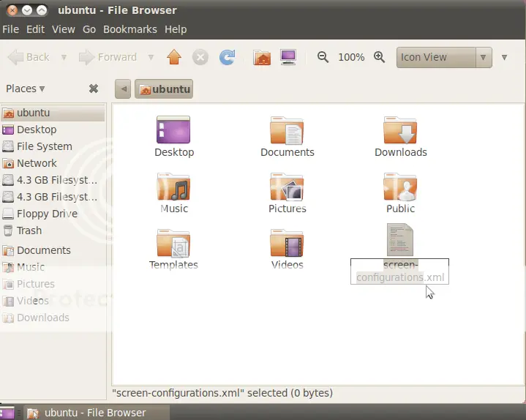Open the Bookmarks menu
The height and width of the screenshot is (420, 526).
tap(129, 29)
